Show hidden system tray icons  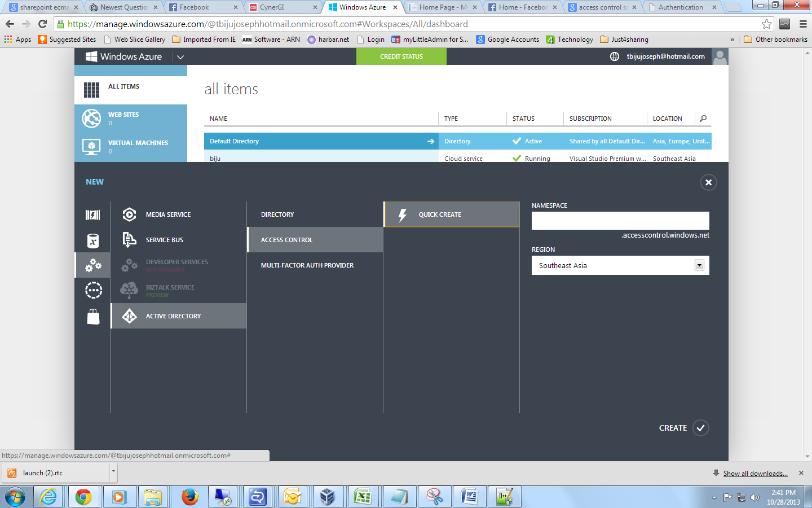[x=714, y=497]
